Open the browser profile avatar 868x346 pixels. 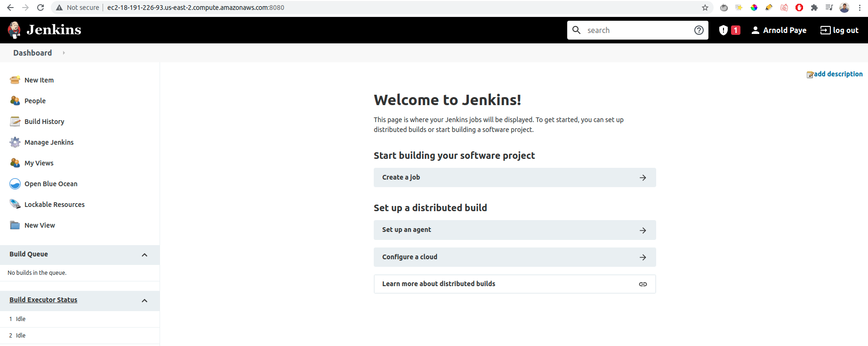[844, 8]
